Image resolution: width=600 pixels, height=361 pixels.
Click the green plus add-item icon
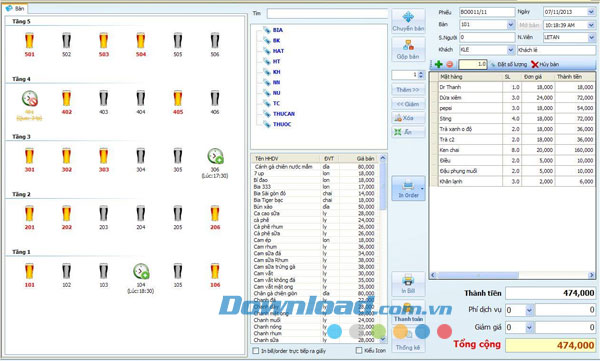click(439, 64)
